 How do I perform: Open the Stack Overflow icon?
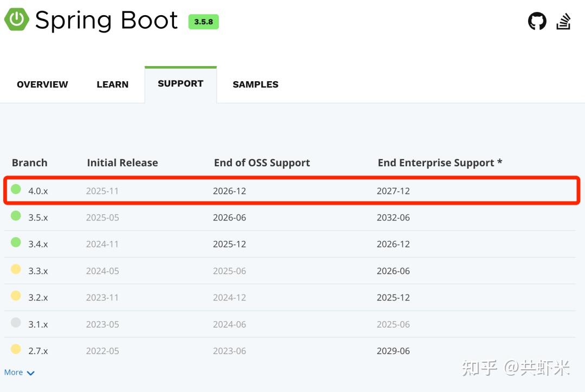pyautogui.click(x=563, y=21)
